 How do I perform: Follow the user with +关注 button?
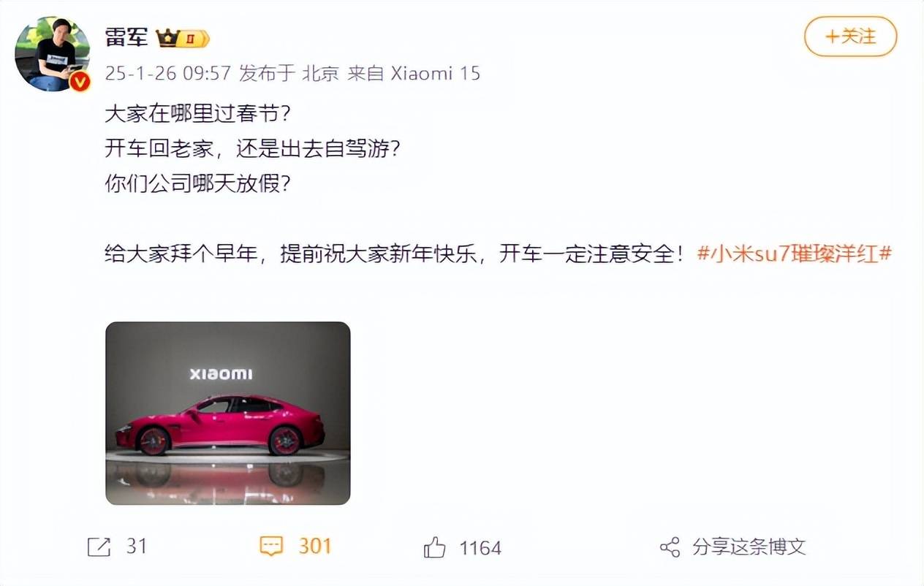tap(850, 36)
